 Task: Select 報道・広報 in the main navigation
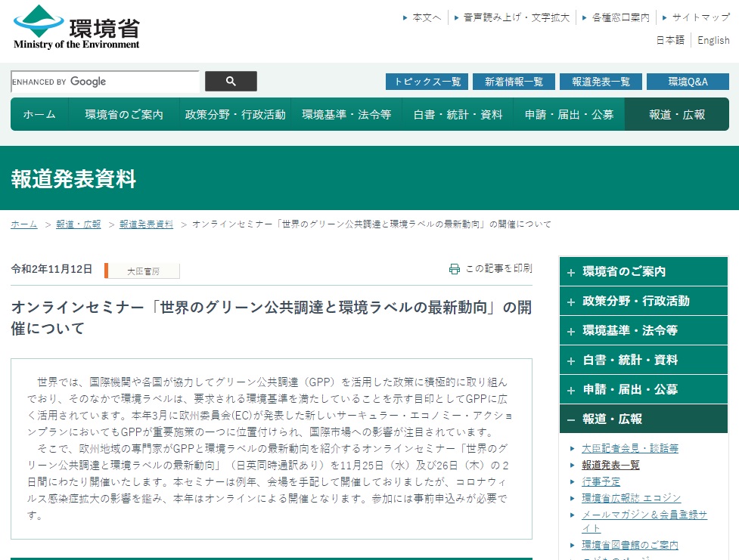point(676,115)
